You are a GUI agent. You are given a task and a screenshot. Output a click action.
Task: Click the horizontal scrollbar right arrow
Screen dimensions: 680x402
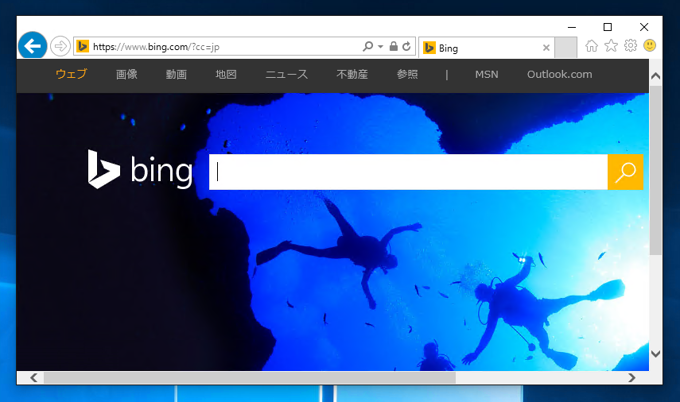pos(632,378)
